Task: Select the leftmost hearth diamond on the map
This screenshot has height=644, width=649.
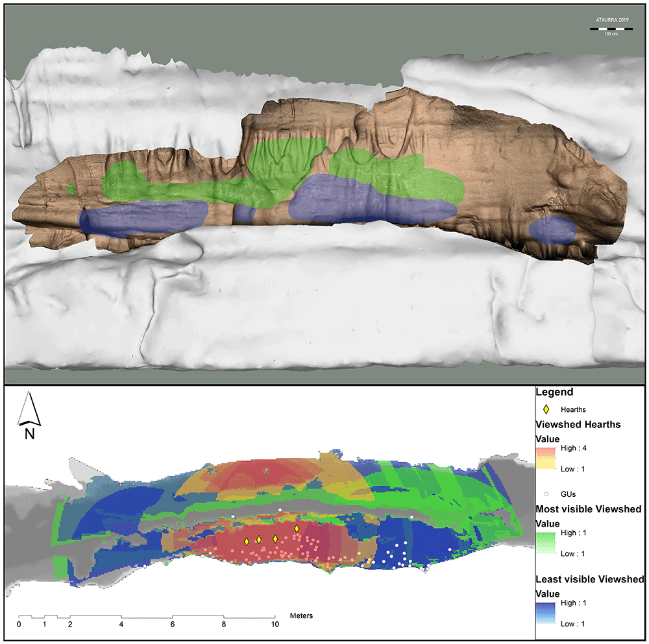Action: pyautogui.click(x=246, y=542)
